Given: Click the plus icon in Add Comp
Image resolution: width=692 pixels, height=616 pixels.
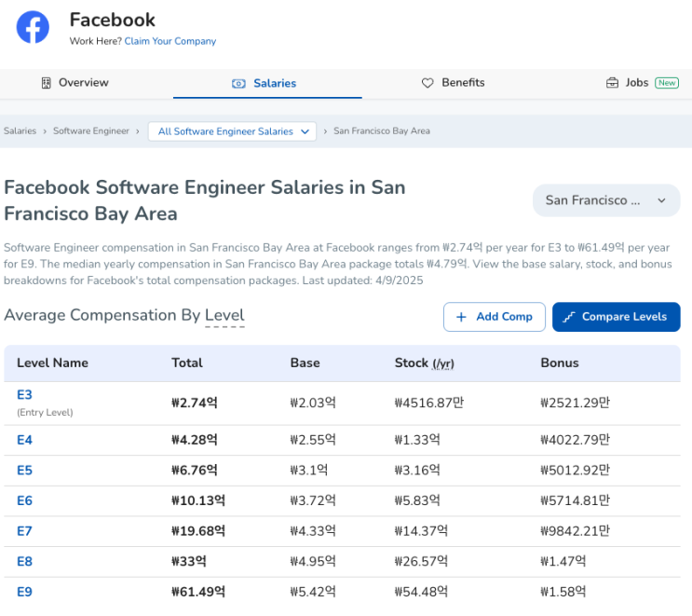Looking at the screenshot, I should (461, 317).
